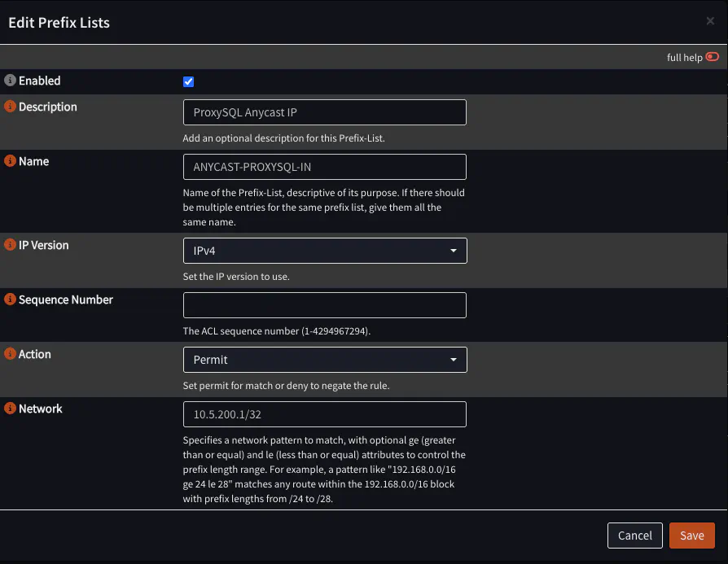728x564 pixels.
Task: Click the 'Set permit for match' help text
Action: click(286, 386)
